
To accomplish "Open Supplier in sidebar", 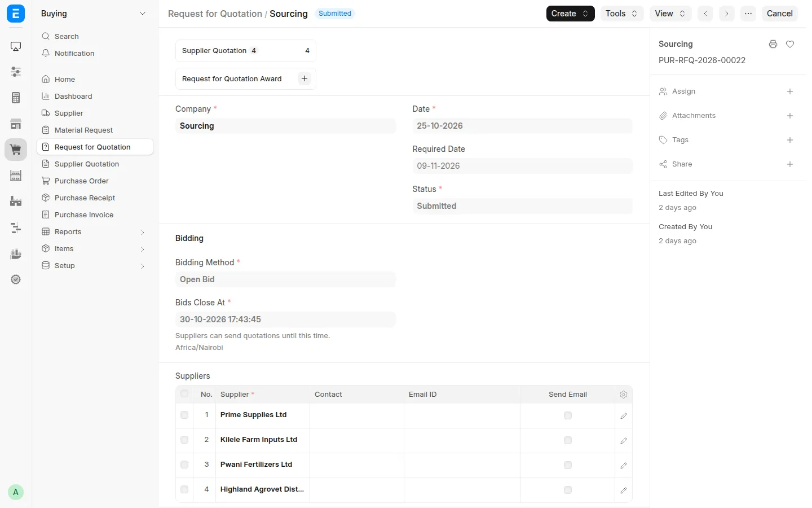I will pos(95,113).
